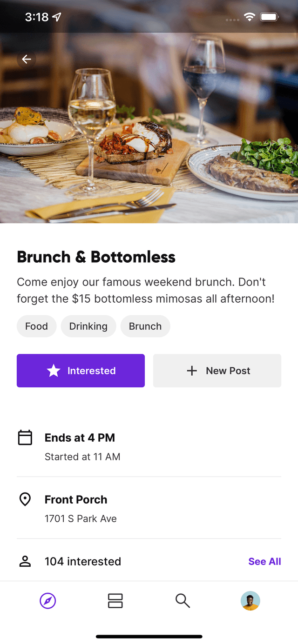298x644 pixels.
Task: Tap New Post to create a post
Action: pos(217,371)
